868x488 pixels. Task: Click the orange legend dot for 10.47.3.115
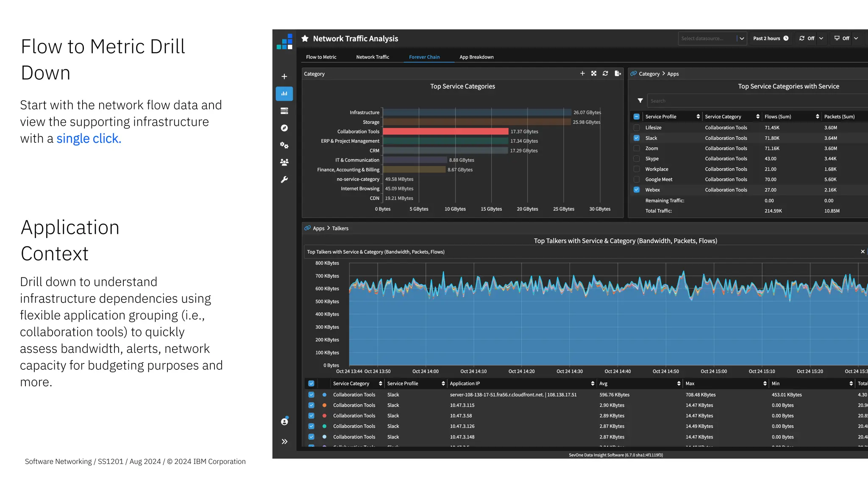click(x=324, y=405)
